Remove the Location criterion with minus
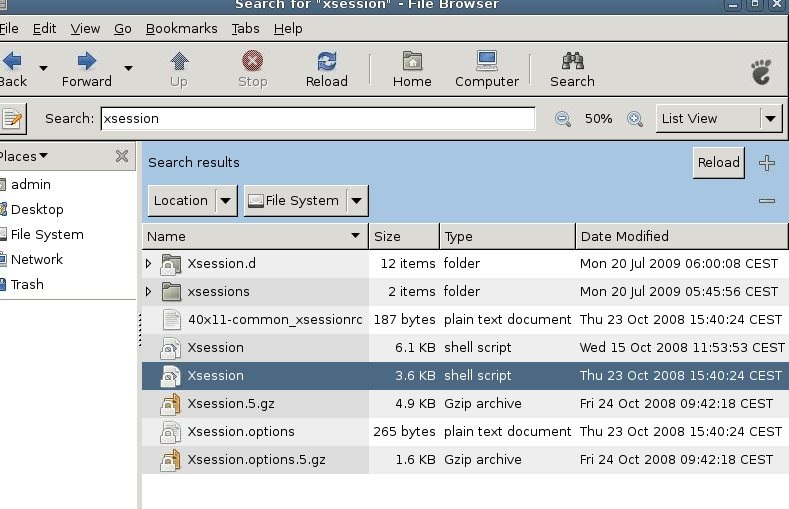Screen dimensions: 789x509 coord(767,201)
